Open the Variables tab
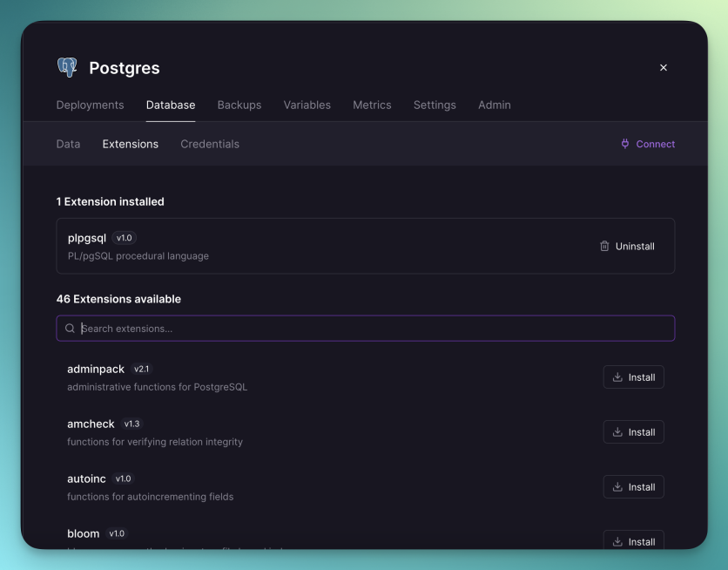 (307, 105)
